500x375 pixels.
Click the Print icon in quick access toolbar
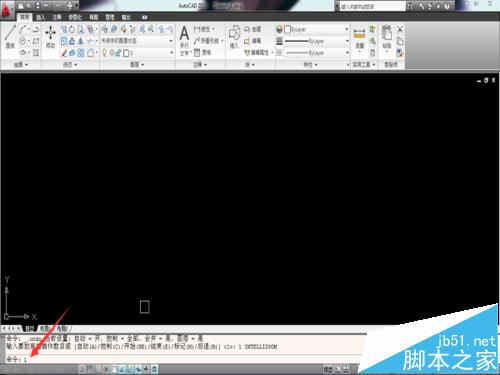click(69, 6)
